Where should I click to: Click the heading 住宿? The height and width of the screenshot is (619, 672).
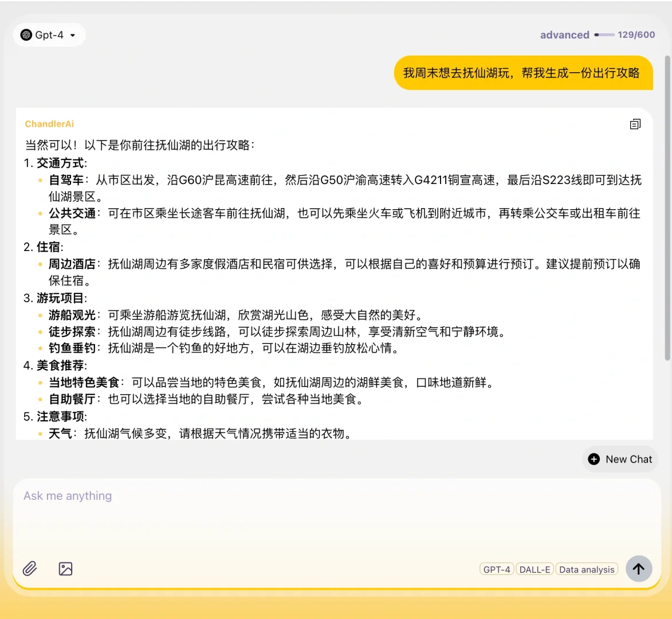[x=48, y=247]
